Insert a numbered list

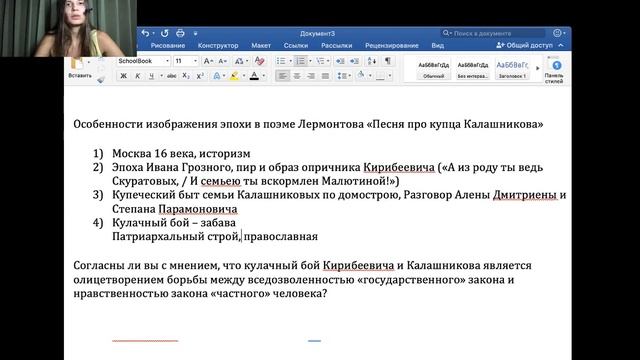point(300,61)
